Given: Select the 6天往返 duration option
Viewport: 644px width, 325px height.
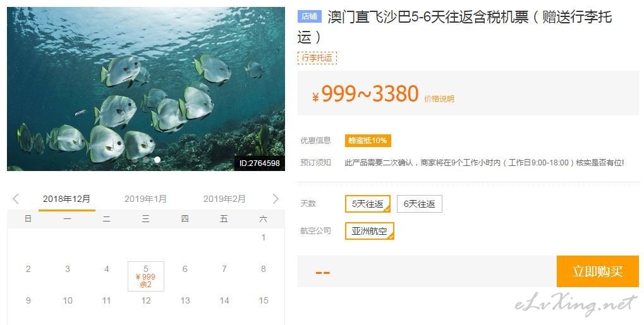Looking at the screenshot, I should [x=420, y=204].
